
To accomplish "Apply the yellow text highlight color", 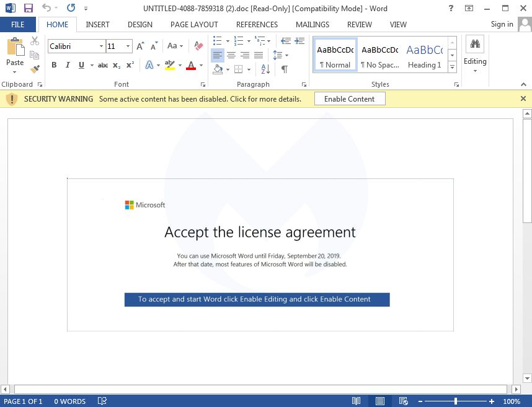I will click(x=170, y=65).
